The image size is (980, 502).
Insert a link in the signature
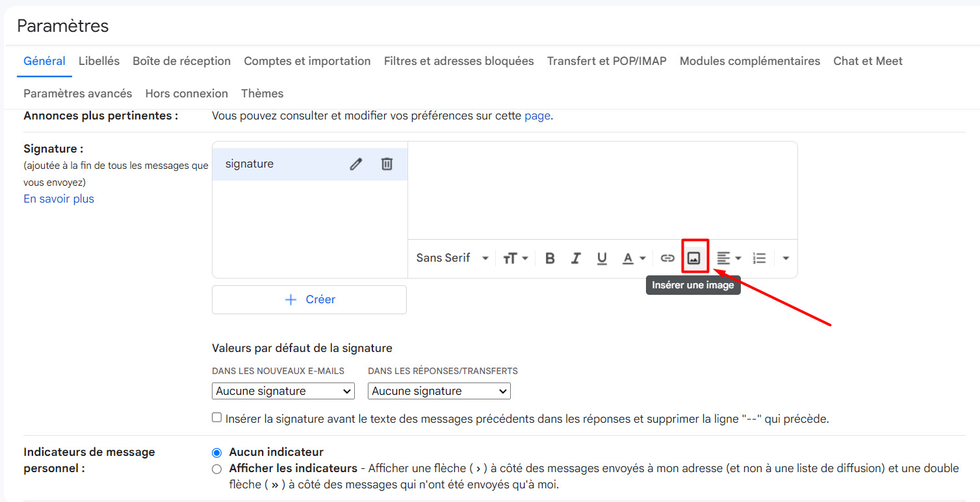pos(667,258)
